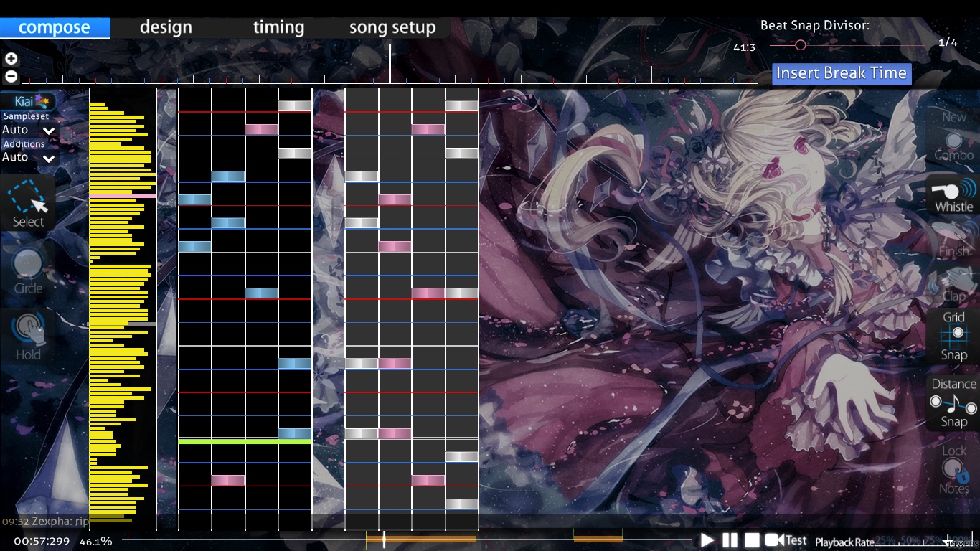
Task: Switch to the compose tab
Action: [55, 28]
